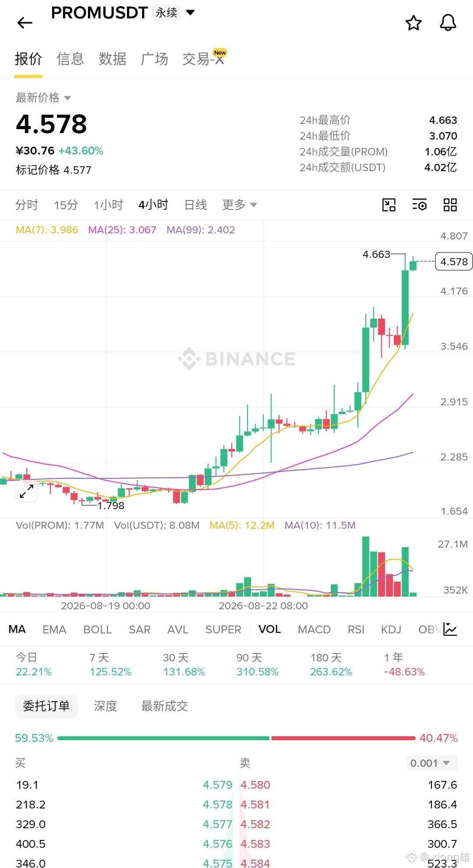Tap the 7 天 125.52% performance
Image resolution: width=473 pixels, height=868 pixels.
(110, 664)
